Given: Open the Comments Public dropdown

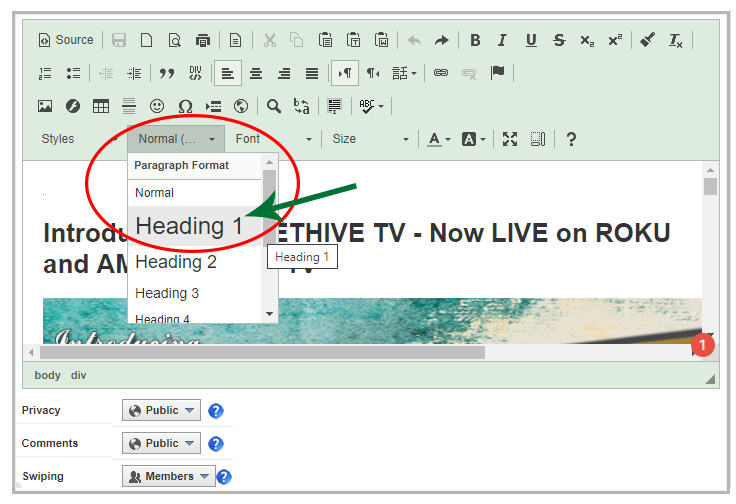Looking at the screenshot, I should (x=161, y=443).
